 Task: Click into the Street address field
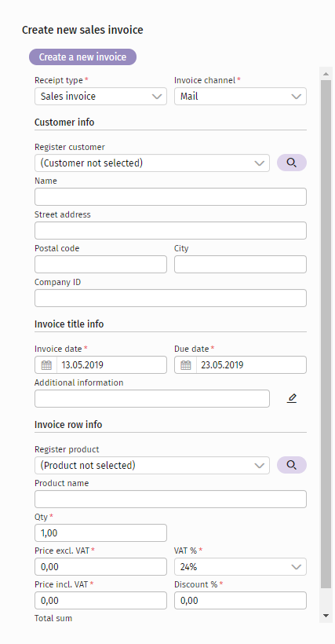click(x=170, y=230)
